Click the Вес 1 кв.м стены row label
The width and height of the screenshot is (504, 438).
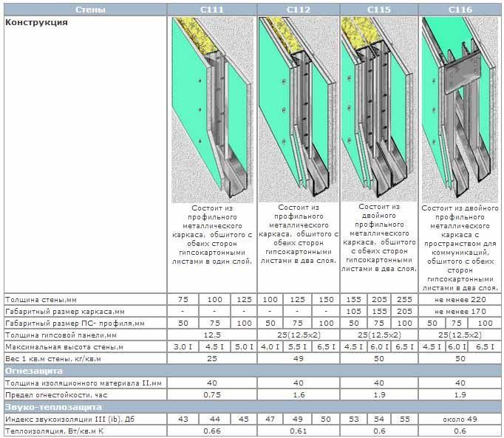point(53,359)
